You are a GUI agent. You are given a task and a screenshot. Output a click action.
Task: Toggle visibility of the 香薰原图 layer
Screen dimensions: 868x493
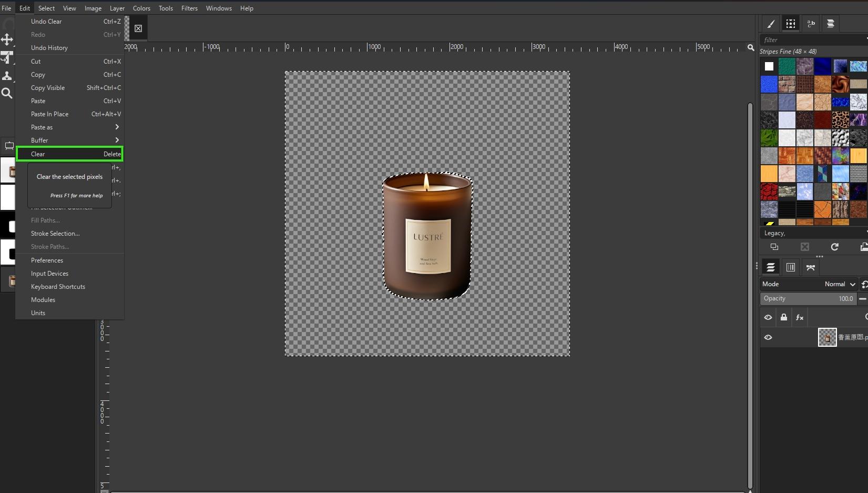768,337
